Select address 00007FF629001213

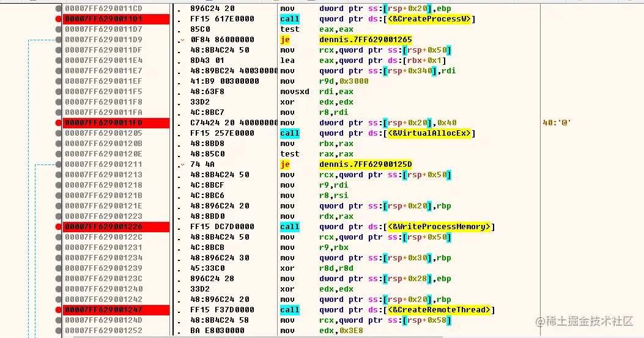103,175
